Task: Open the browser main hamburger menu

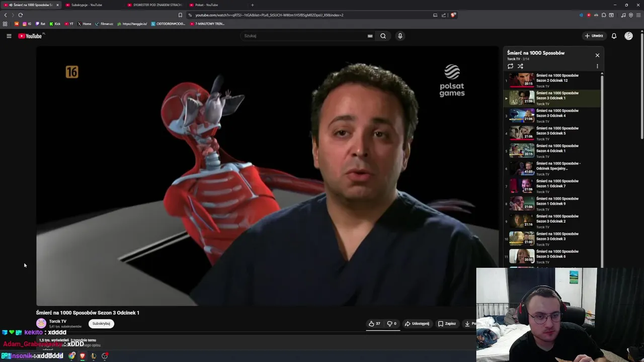Action: tap(638, 15)
